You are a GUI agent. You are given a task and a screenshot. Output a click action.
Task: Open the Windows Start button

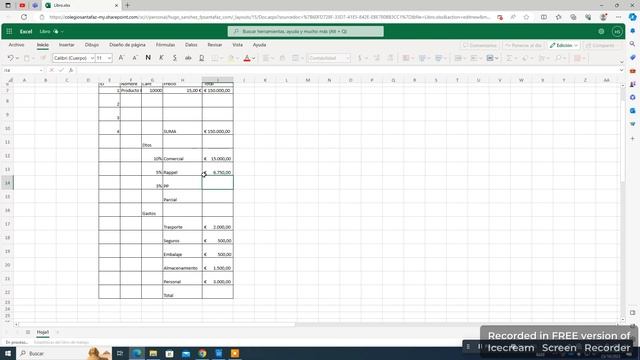pyautogui.click(x=8, y=353)
